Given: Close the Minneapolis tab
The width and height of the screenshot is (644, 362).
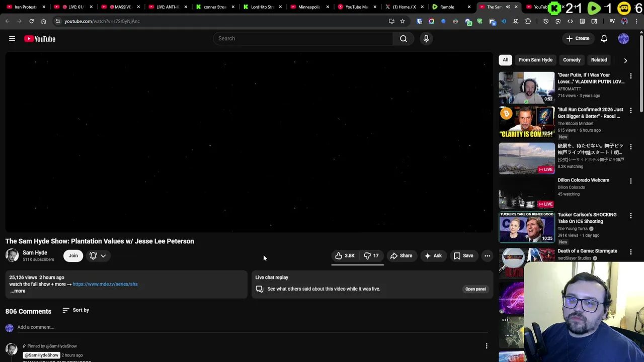Looking at the screenshot, I should click(327, 7).
